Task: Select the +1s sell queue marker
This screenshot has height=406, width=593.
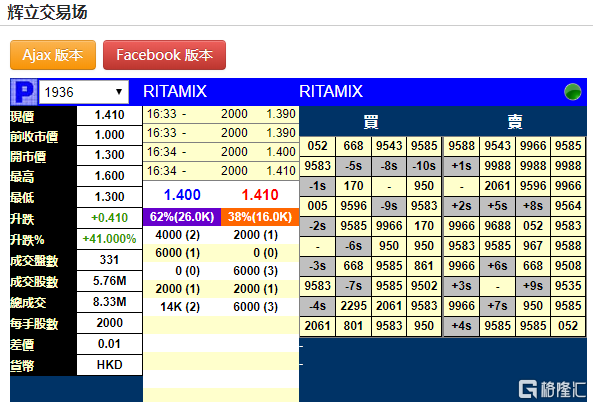Action: pos(461,166)
